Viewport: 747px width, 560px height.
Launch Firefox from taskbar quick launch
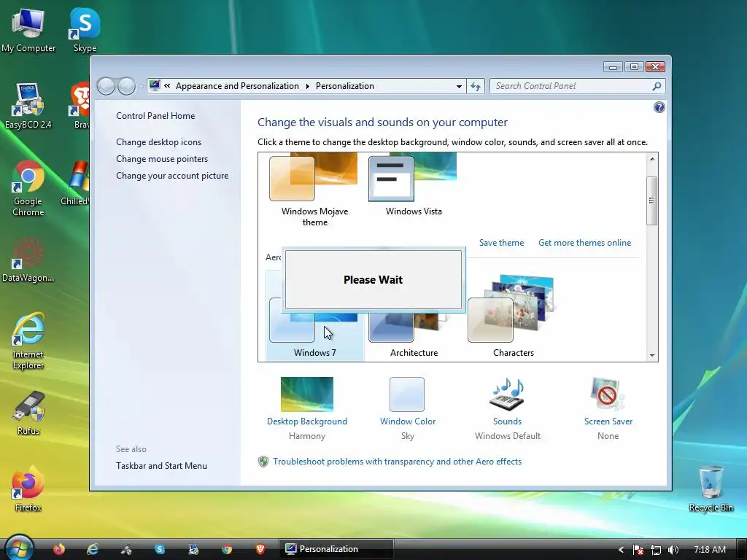pos(59,549)
